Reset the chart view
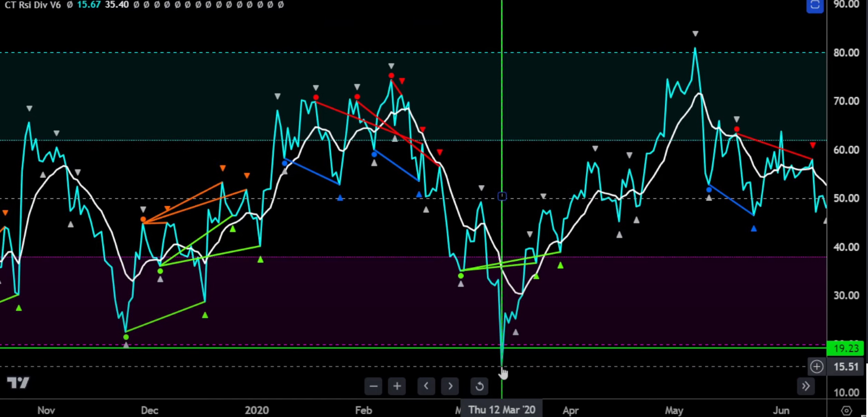This screenshot has width=868, height=417. click(479, 386)
